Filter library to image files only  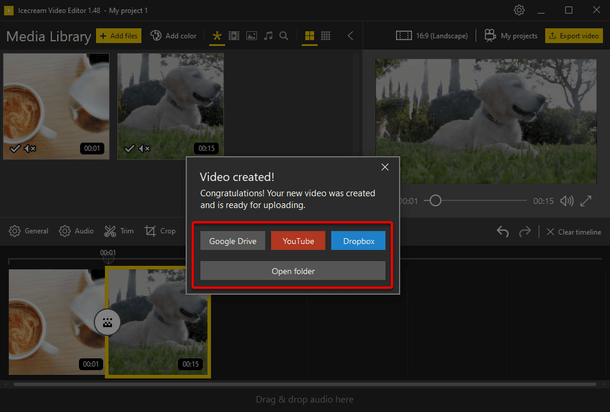(x=251, y=36)
